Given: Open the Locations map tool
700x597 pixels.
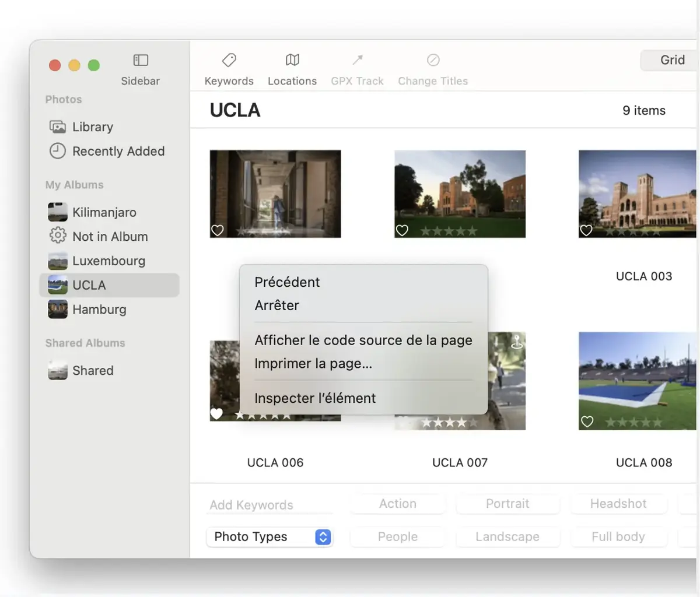Looking at the screenshot, I should point(292,60).
